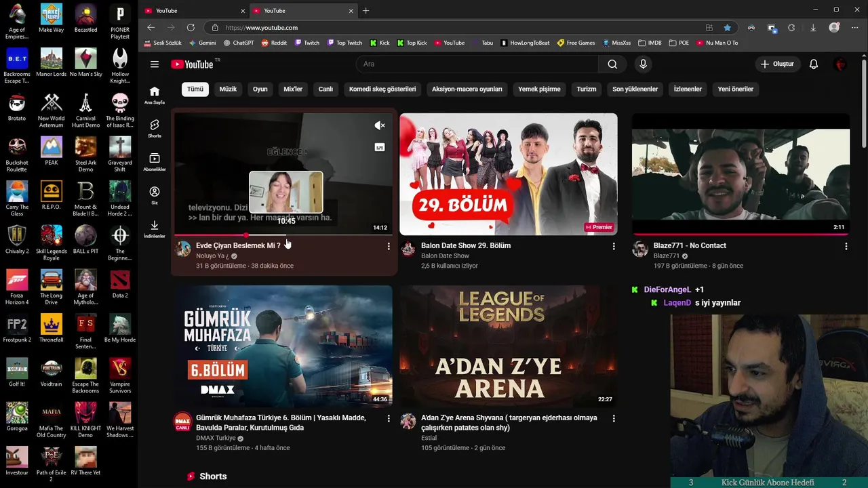Viewport: 868px width, 488px height.
Task: Select the Müzik filter chip
Action: tap(228, 89)
